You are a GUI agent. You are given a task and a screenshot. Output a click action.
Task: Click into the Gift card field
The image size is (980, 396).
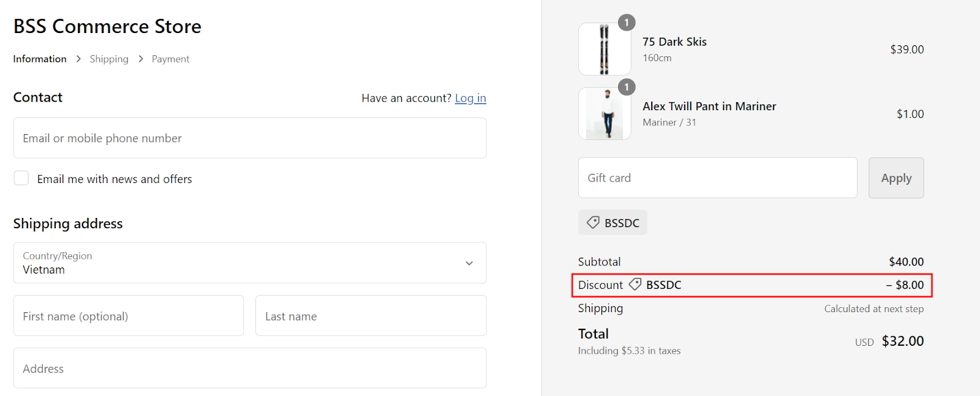tap(717, 178)
